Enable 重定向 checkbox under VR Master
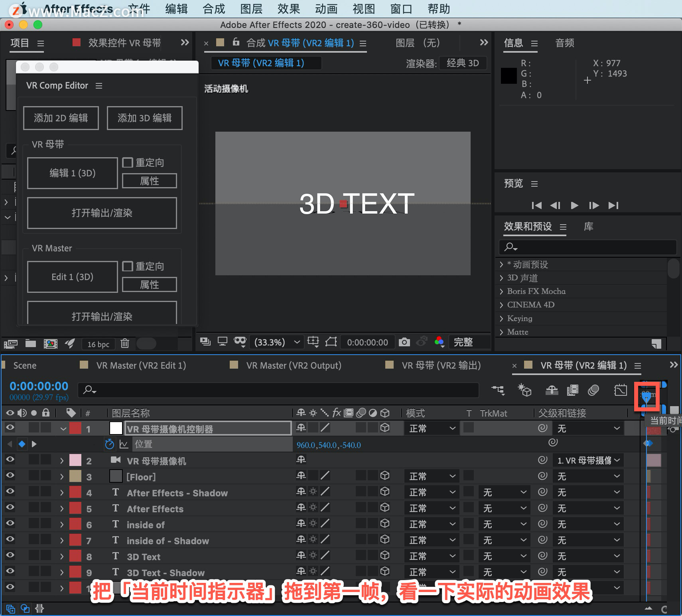This screenshot has height=616, width=682. [128, 266]
